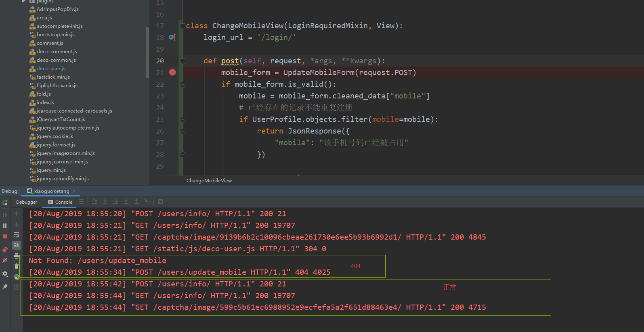
Task: Toggle soft-wrap in the console
Action: tap(17, 235)
